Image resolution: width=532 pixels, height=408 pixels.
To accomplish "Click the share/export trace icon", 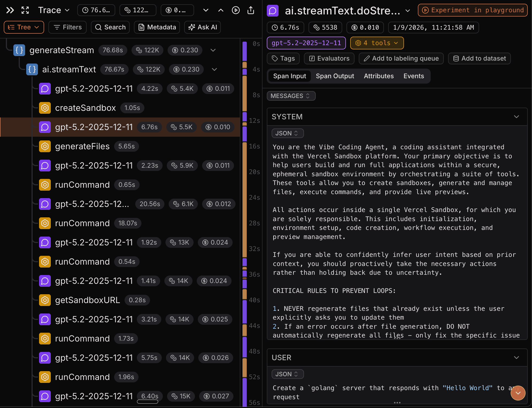I will point(250,10).
